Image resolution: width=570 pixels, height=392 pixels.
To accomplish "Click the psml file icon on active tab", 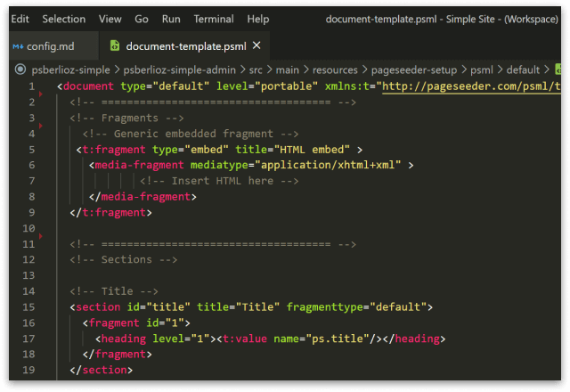I will pos(114,45).
